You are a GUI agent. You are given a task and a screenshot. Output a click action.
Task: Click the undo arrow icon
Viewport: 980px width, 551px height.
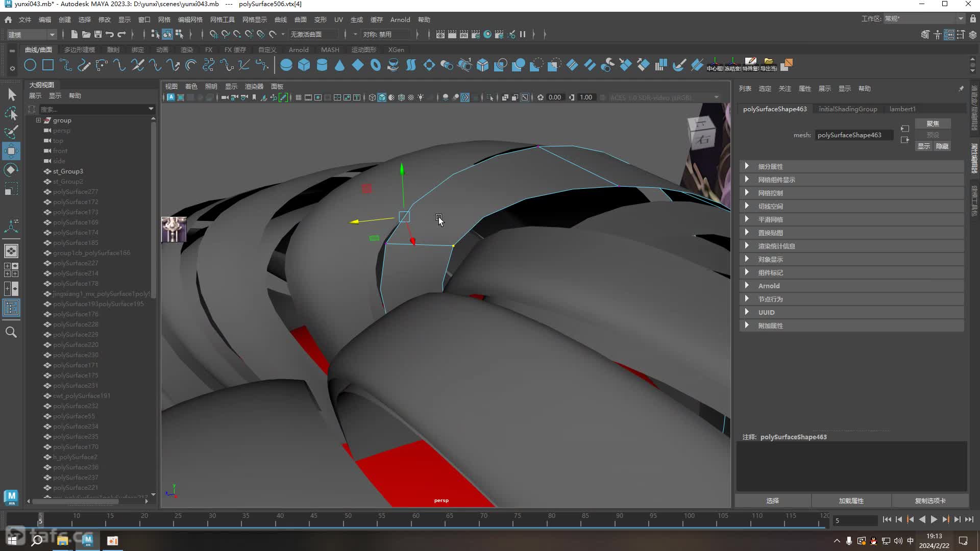(x=110, y=34)
